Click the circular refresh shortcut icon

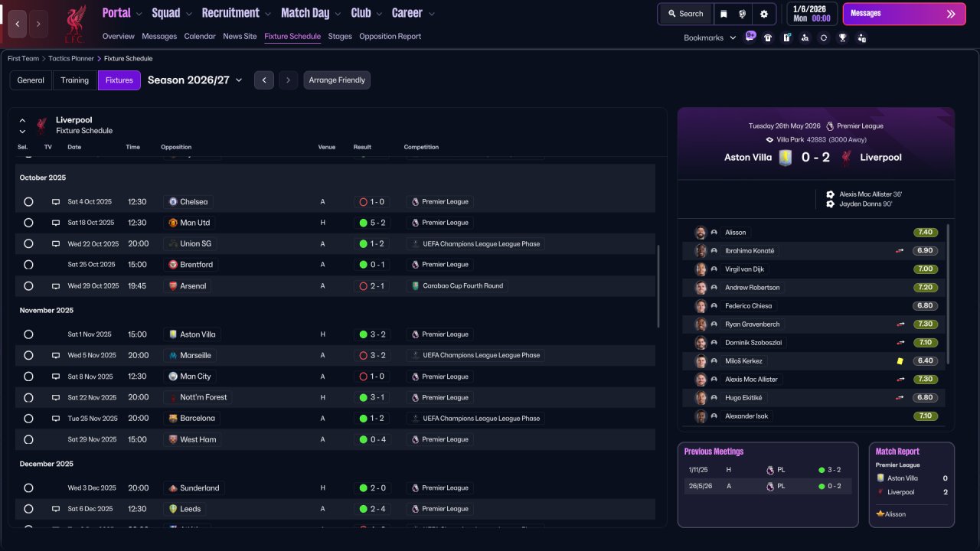coord(824,37)
